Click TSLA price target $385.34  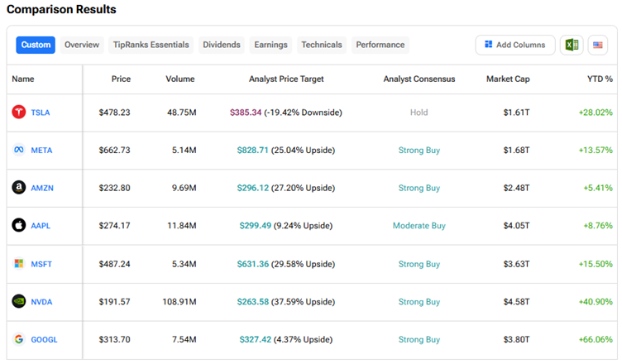click(246, 113)
